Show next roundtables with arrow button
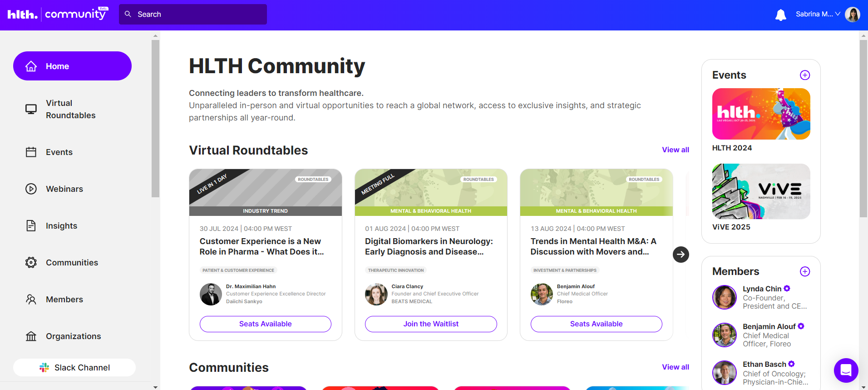This screenshot has width=868, height=390. [x=681, y=255]
